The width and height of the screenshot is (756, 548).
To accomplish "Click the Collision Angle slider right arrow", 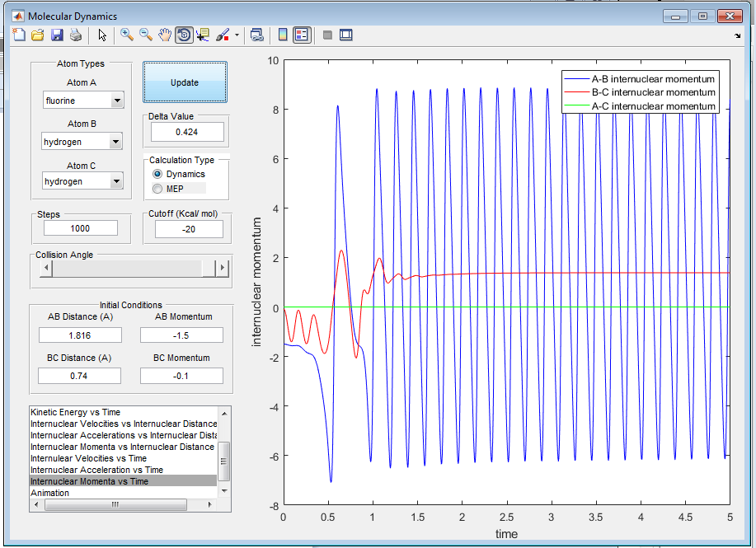I will tap(221, 269).
